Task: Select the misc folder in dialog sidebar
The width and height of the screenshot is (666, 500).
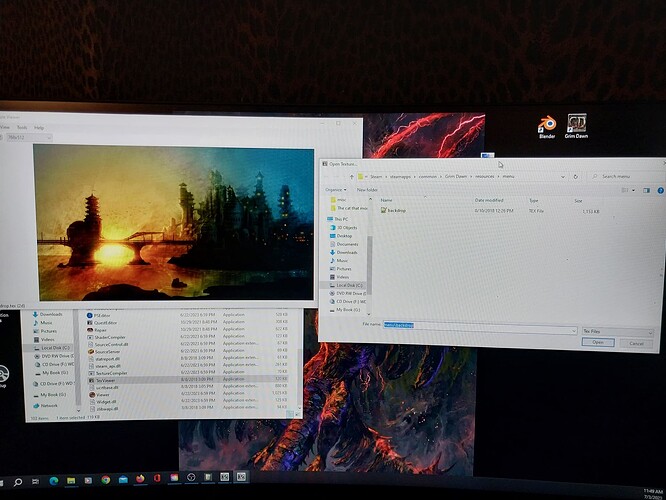Action: 341,200
